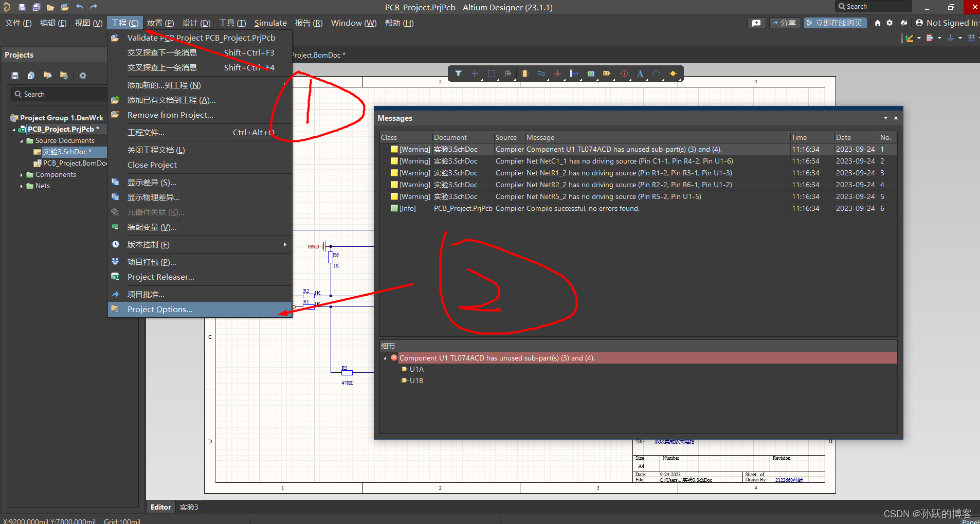Select the move/cross tool in the schematic toolbar
Screen dimensions: 980x524
click(x=475, y=74)
